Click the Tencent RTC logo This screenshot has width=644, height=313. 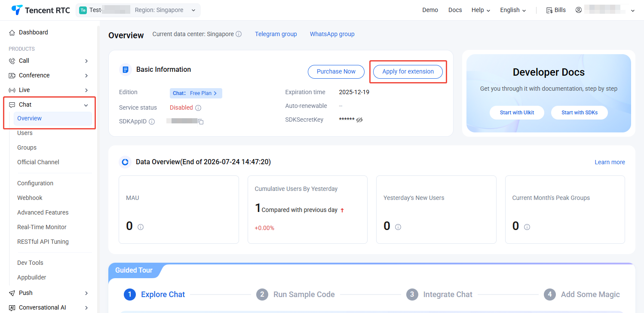pyautogui.click(x=40, y=10)
